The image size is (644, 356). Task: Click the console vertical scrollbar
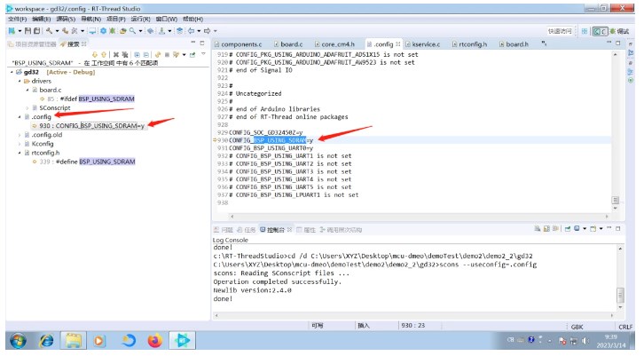[620, 277]
